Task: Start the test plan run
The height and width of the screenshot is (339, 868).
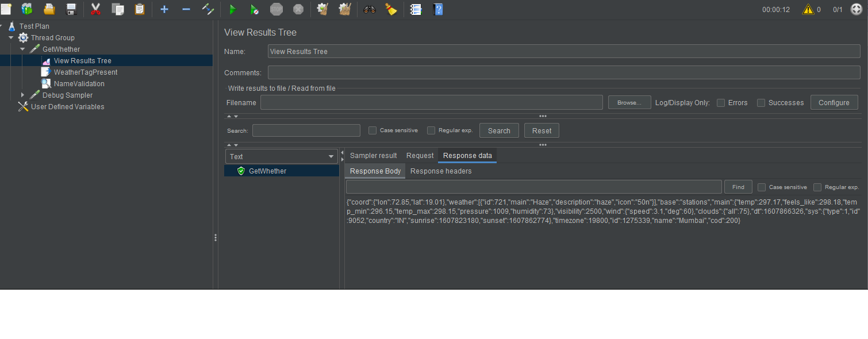Action: click(x=233, y=9)
